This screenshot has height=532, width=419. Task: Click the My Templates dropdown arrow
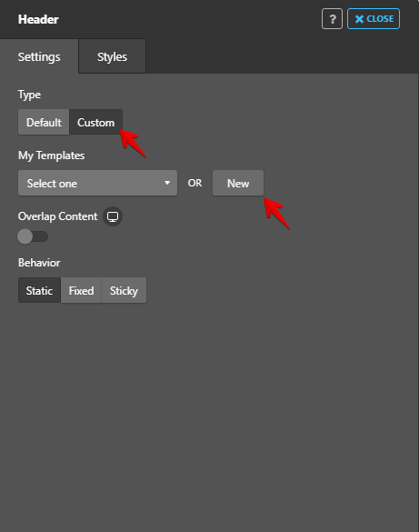coord(167,183)
